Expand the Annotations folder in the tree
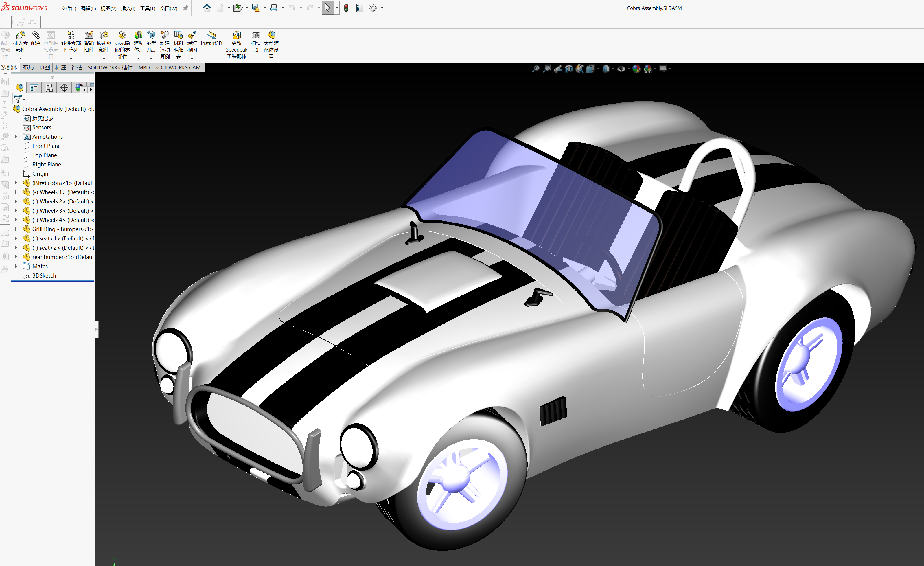924x566 pixels. click(x=16, y=137)
